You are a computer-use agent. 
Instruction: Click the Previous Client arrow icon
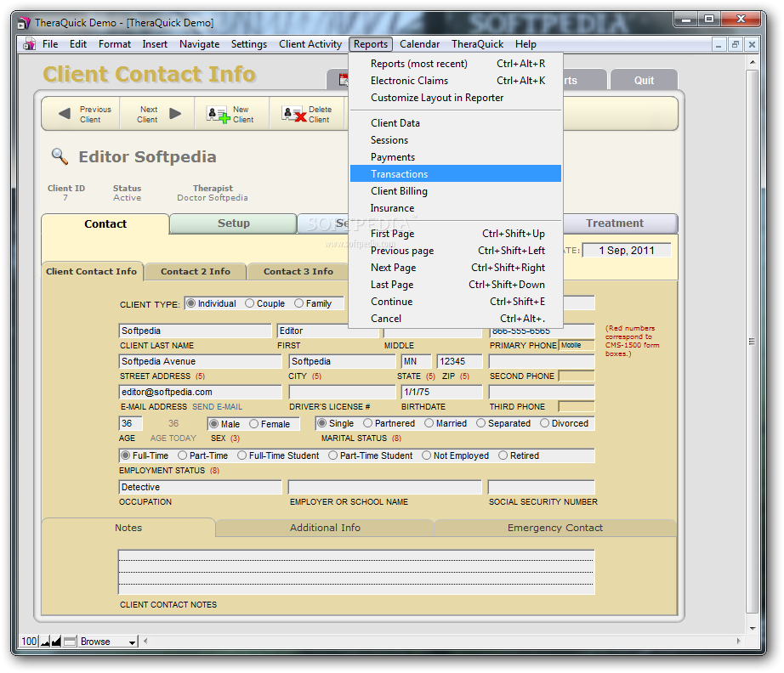65,113
